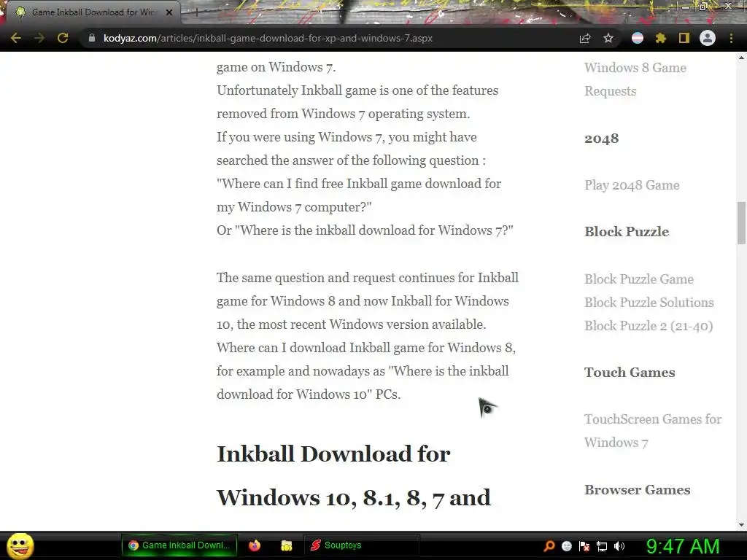View site information via lock icon
Viewport: 747px width, 560px height.
point(92,38)
